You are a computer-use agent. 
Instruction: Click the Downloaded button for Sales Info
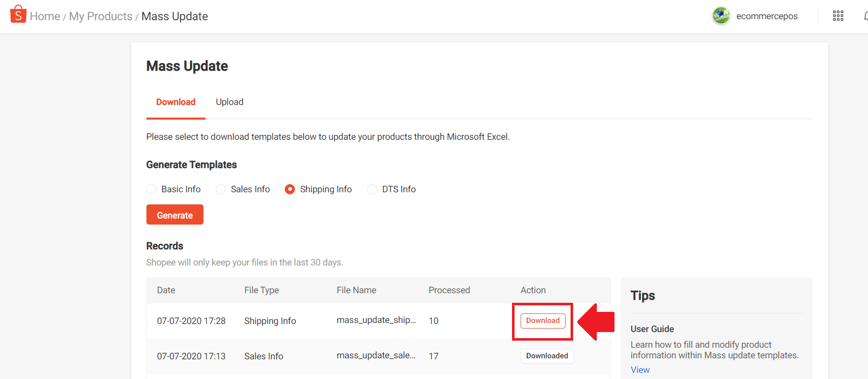click(x=547, y=356)
